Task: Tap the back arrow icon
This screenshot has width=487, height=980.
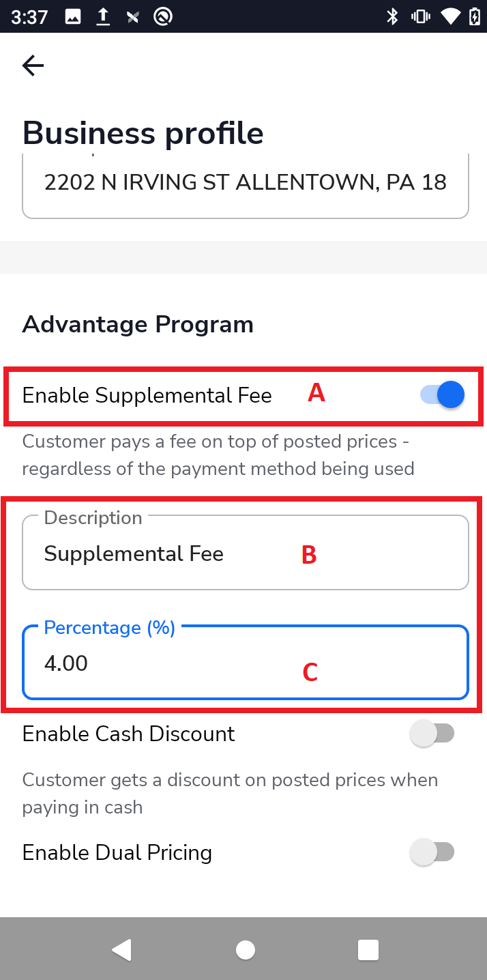Action: [x=33, y=66]
